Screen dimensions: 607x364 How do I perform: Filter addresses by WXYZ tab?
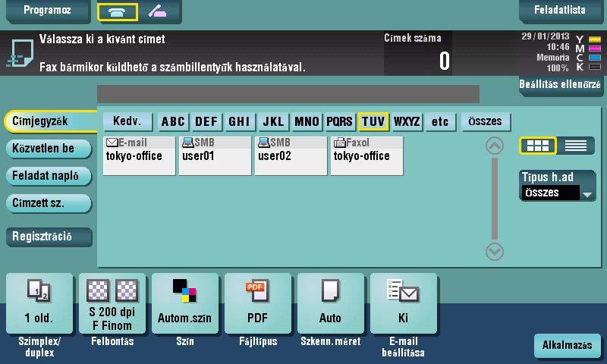[x=407, y=121]
